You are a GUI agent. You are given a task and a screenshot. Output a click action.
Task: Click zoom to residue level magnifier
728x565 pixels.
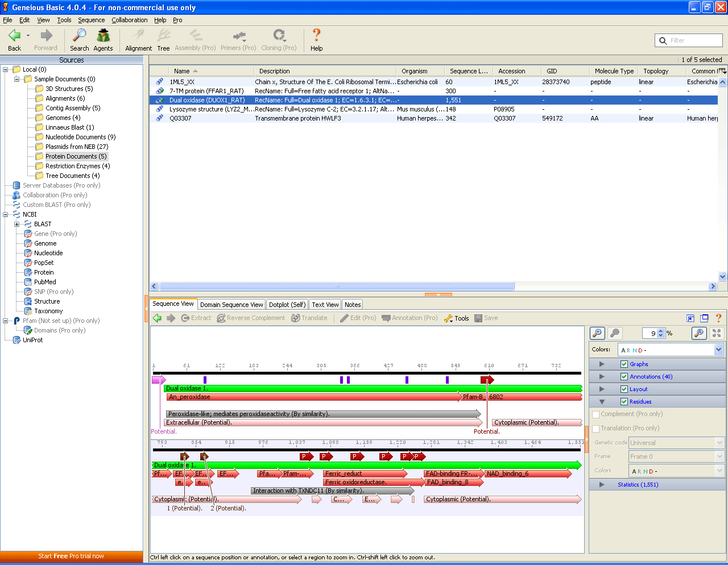[x=699, y=333]
